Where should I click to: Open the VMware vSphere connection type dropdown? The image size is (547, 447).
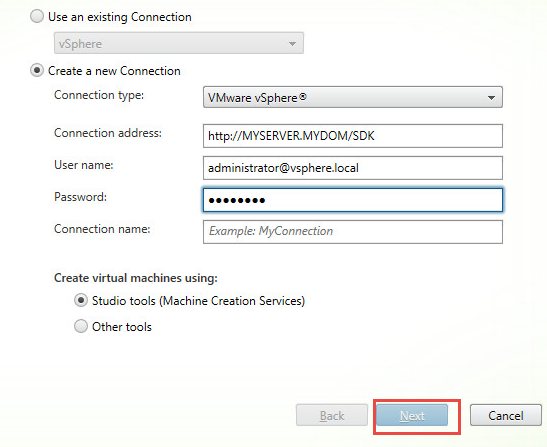pos(353,97)
